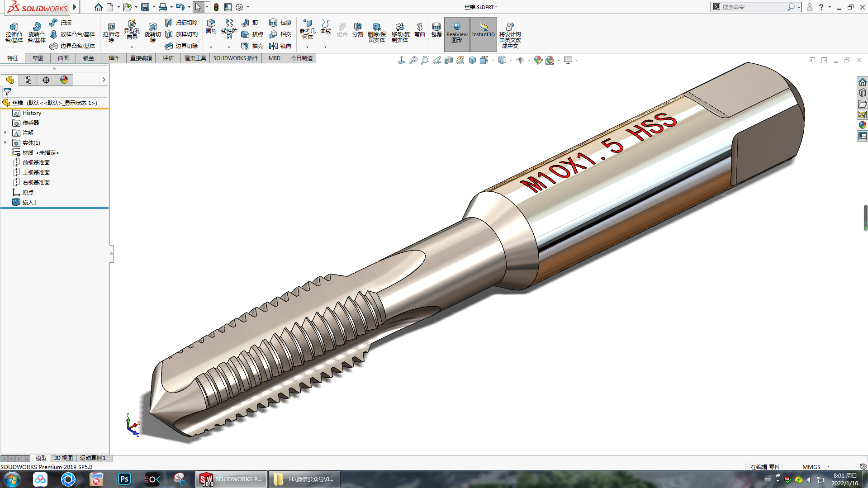Expand the 实体(1) solid bodies node
The width and height of the screenshot is (868, 488).
[5, 142]
